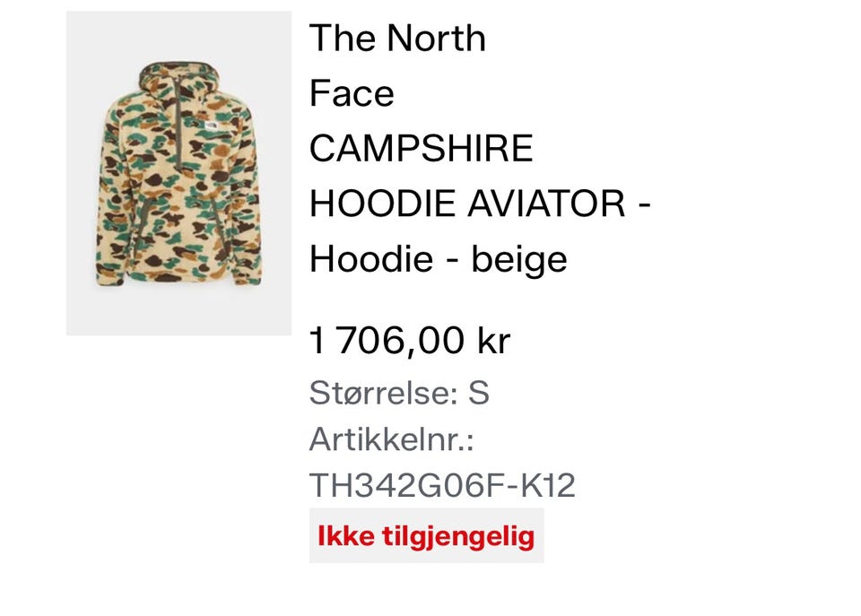Click the hem of the pictured hoodie
The image size is (861, 616).
tap(178, 279)
